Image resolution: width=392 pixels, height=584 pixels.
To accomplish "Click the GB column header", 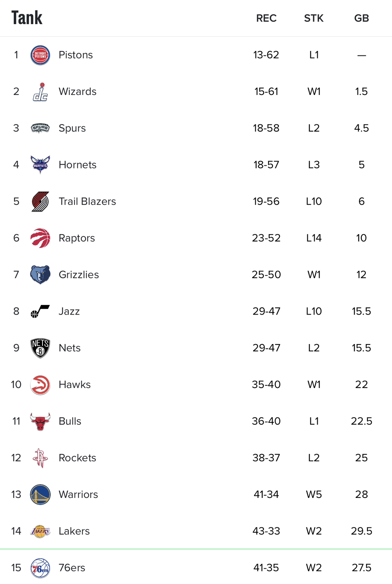I will (x=361, y=18).
